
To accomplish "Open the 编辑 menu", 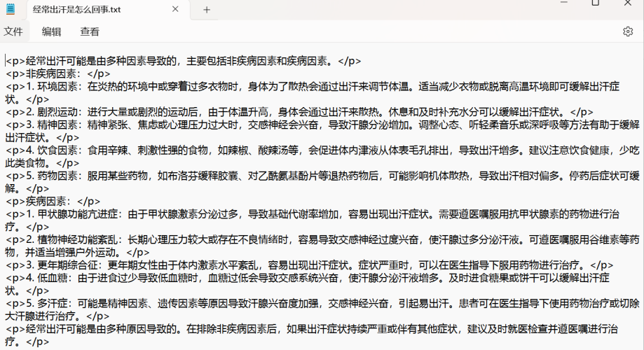I will (51, 31).
